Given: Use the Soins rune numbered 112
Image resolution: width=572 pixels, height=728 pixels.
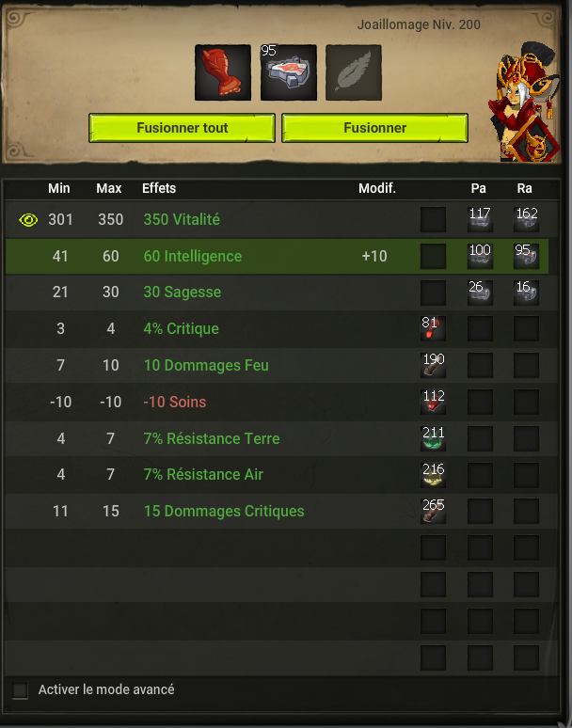Looking at the screenshot, I should point(433,402).
